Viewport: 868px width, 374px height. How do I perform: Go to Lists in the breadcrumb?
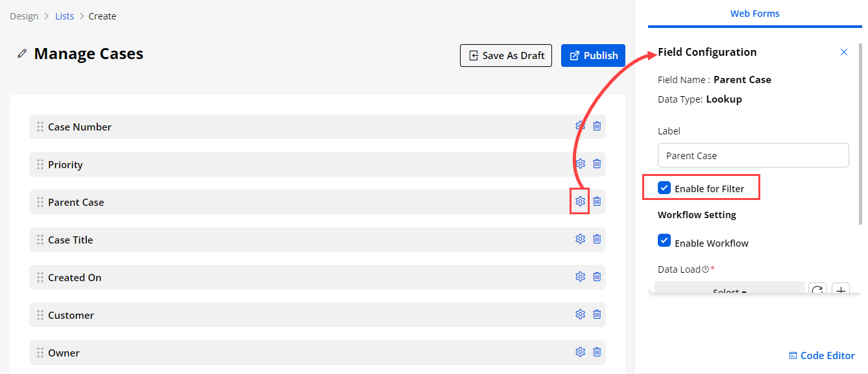[x=65, y=16]
